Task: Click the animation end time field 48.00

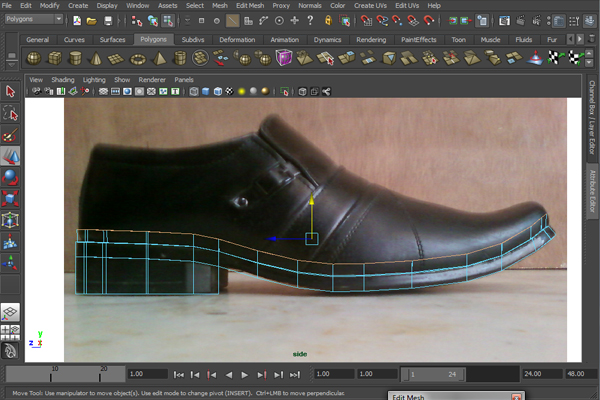Action: (580, 374)
